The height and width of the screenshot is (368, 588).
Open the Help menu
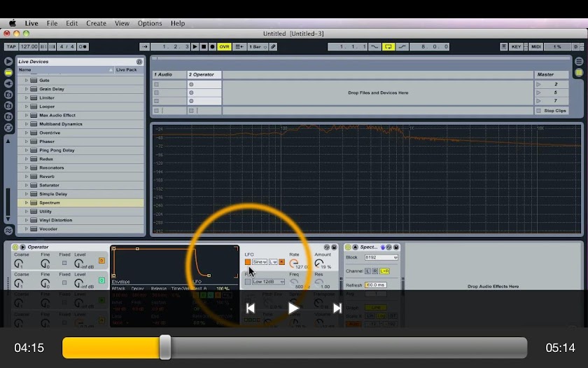coord(178,23)
